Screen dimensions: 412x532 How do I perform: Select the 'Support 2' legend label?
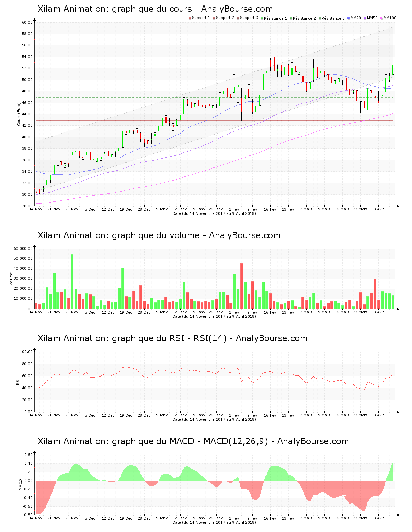[x=225, y=18]
